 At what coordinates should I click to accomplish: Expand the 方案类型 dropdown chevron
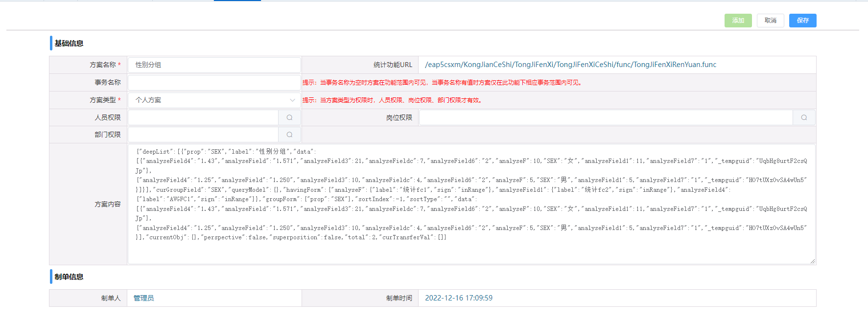(292, 100)
